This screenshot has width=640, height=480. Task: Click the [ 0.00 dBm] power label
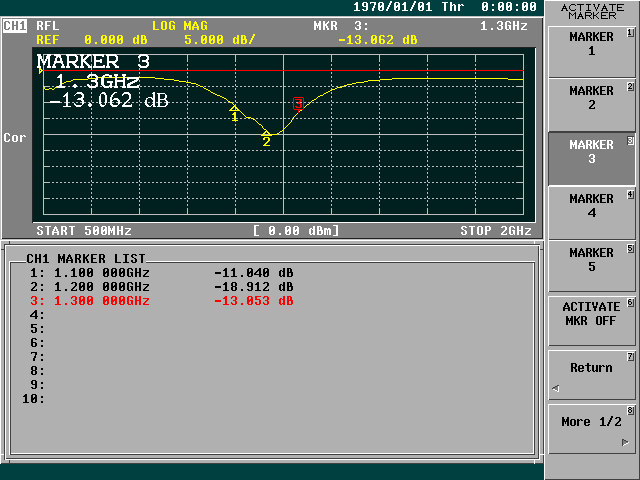[x=296, y=231]
